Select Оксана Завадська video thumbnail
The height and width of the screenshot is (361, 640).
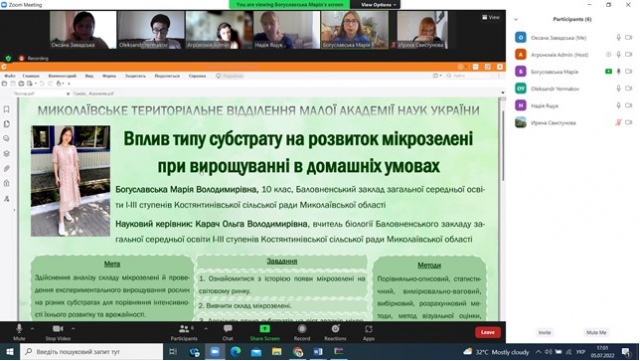83,30
